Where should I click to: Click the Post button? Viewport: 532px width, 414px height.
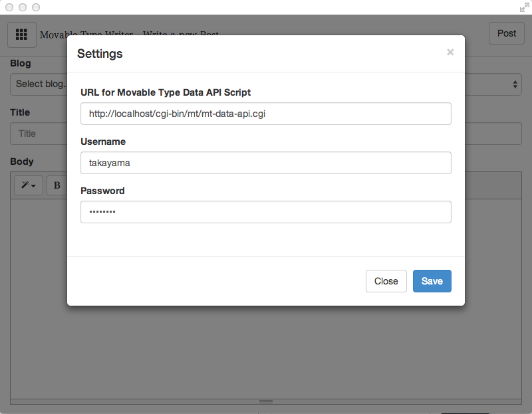click(506, 33)
